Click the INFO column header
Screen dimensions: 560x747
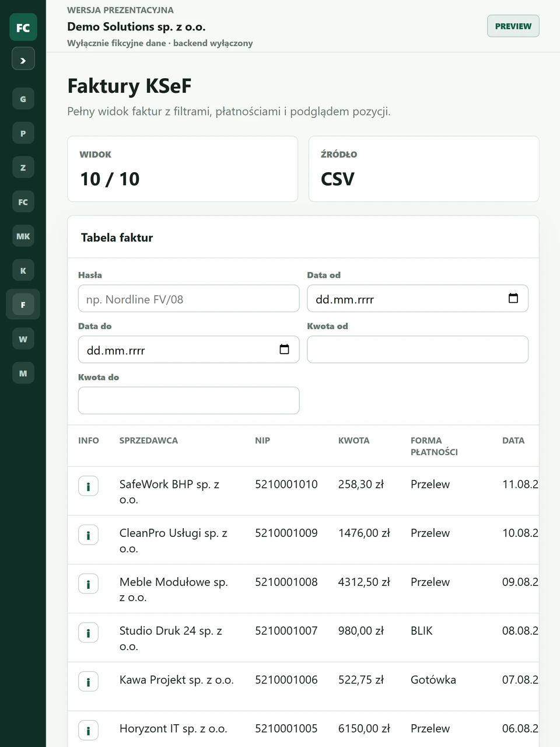pos(89,441)
